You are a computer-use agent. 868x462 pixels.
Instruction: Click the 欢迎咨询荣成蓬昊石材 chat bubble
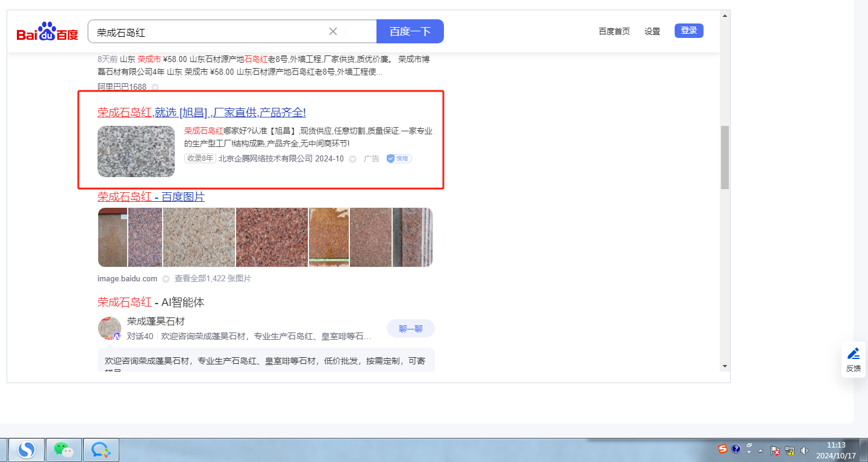pos(266,360)
